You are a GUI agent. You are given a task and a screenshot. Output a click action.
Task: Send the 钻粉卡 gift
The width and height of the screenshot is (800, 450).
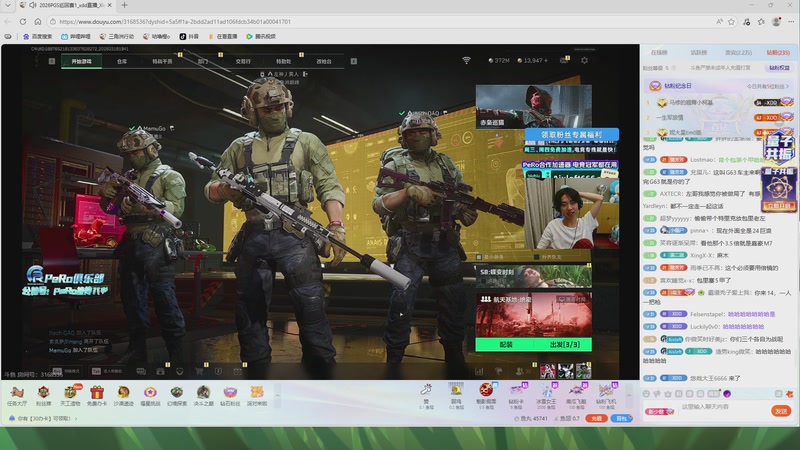516,396
